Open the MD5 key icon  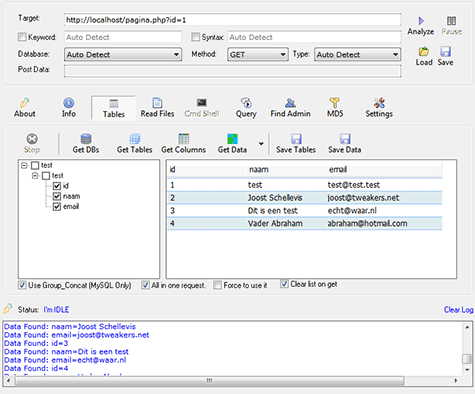tap(335, 103)
